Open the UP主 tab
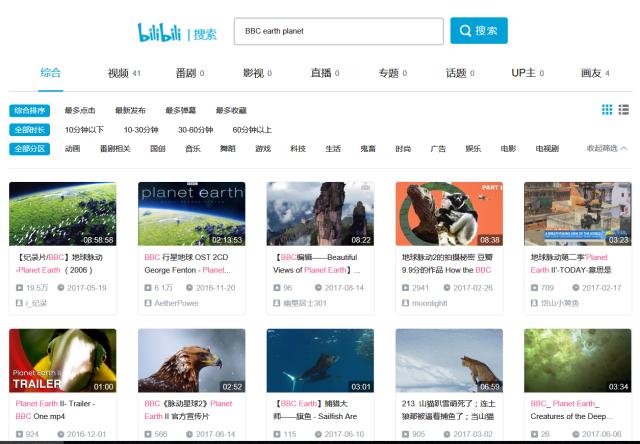640x444 pixels. tap(527, 73)
